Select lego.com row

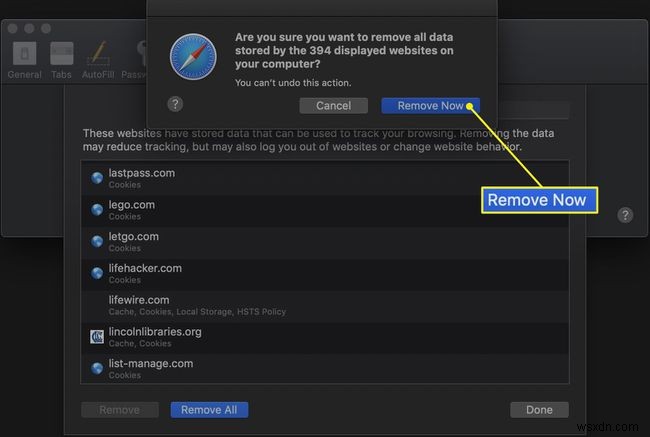(325, 210)
